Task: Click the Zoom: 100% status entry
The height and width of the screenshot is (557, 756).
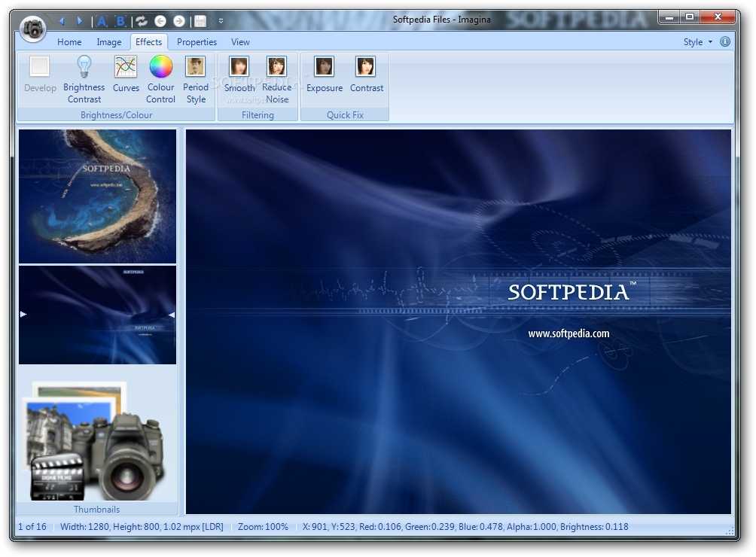Action: 263,527
